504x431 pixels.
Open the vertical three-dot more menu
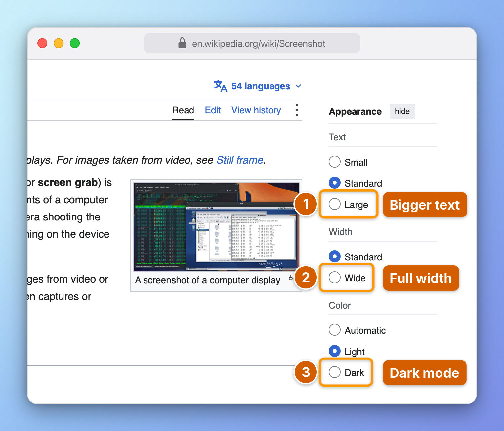click(x=297, y=110)
